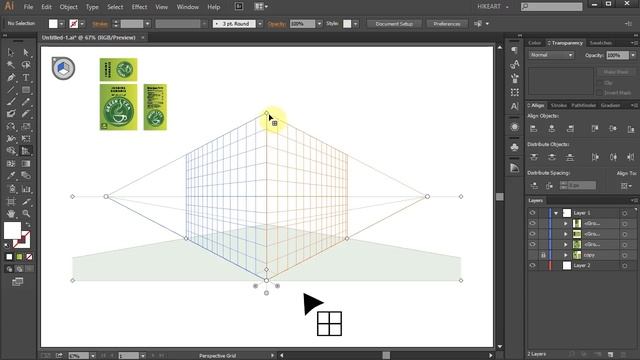Open the Symbols panel club icon

(515, 147)
